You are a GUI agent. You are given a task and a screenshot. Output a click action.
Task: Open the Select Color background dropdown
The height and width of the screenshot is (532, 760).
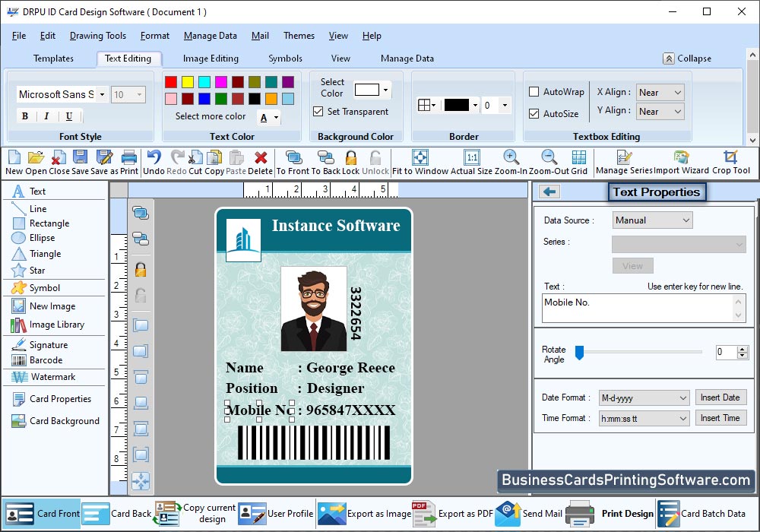[x=385, y=90]
